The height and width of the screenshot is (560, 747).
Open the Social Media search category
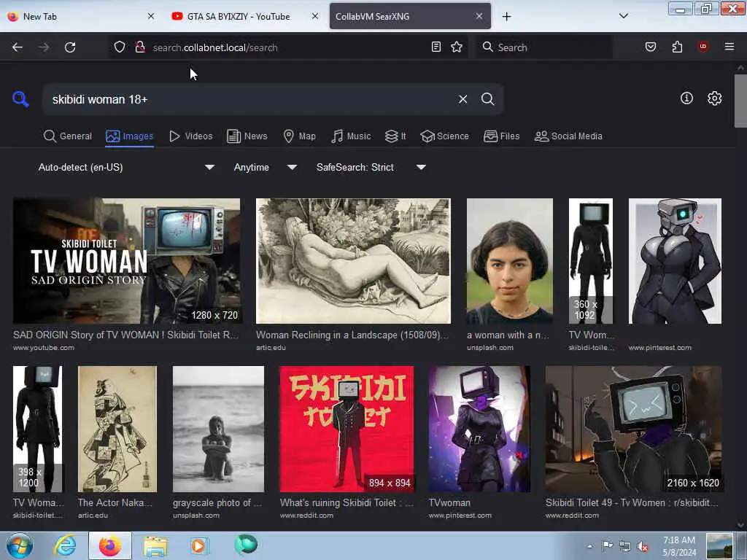[568, 136]
